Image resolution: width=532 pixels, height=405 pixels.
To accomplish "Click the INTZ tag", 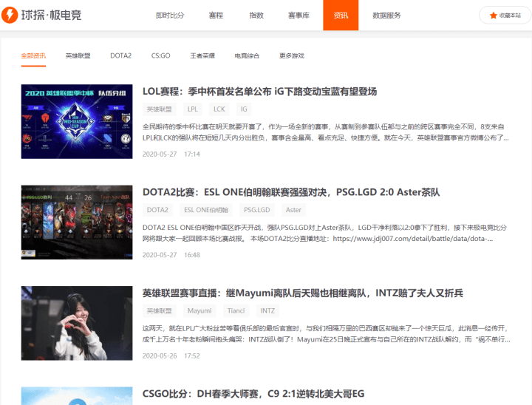I will coord(267,310).
